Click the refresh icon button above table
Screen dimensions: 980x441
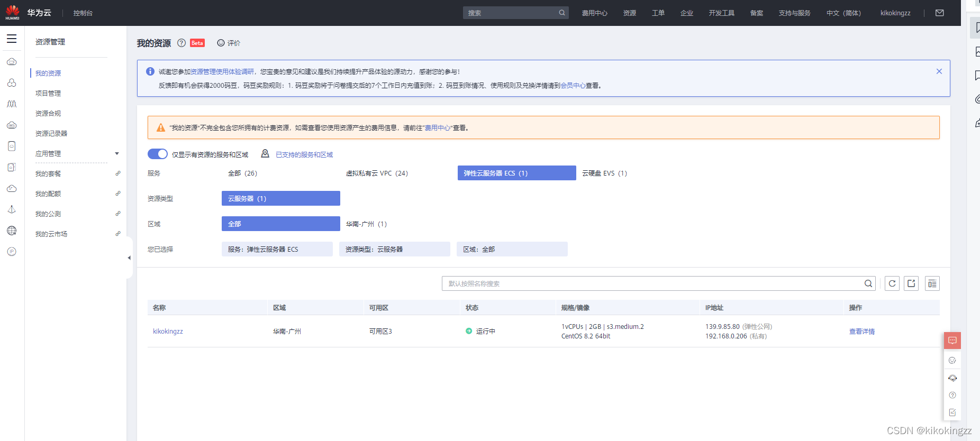pos(892,283)
